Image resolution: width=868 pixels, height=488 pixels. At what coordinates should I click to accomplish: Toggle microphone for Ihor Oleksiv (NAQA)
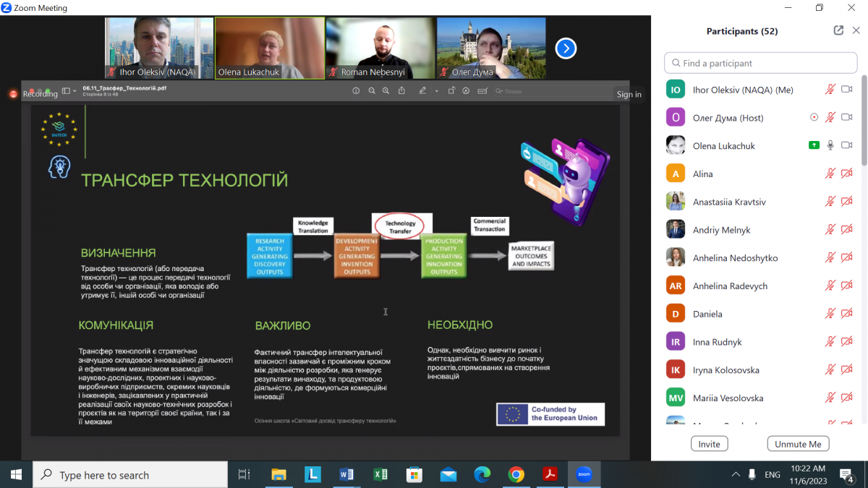(830, 90)
